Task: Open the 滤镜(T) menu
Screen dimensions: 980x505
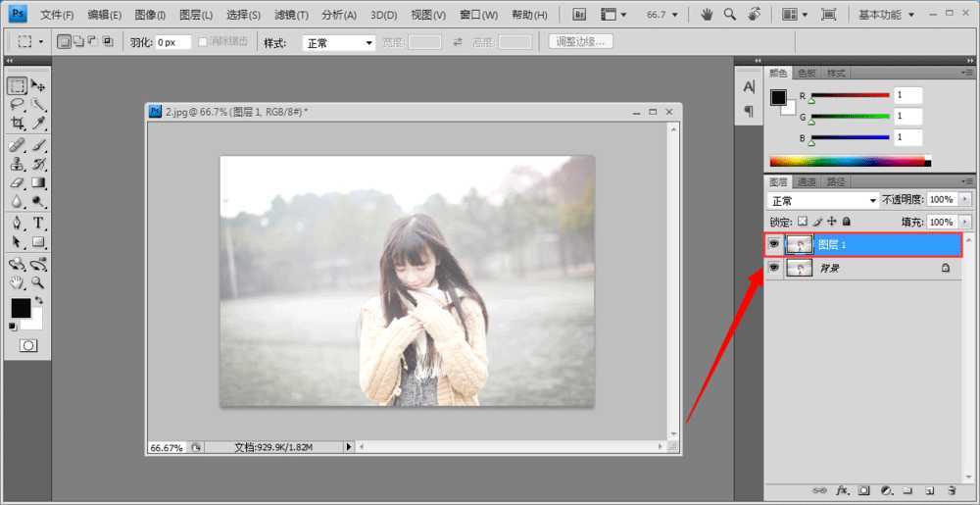Action: click(291, 15)
